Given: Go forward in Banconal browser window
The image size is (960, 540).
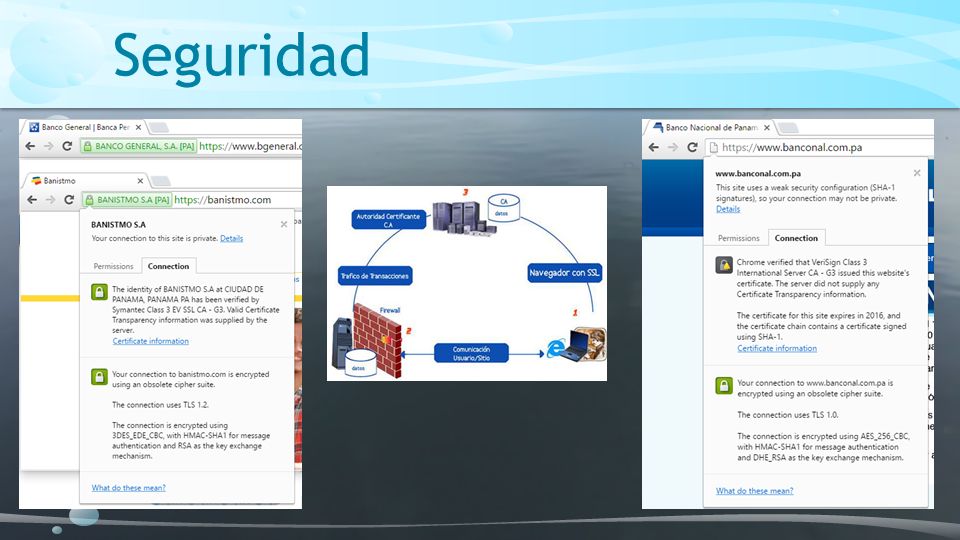Looking at the screenshot, I should click(673, 148).
